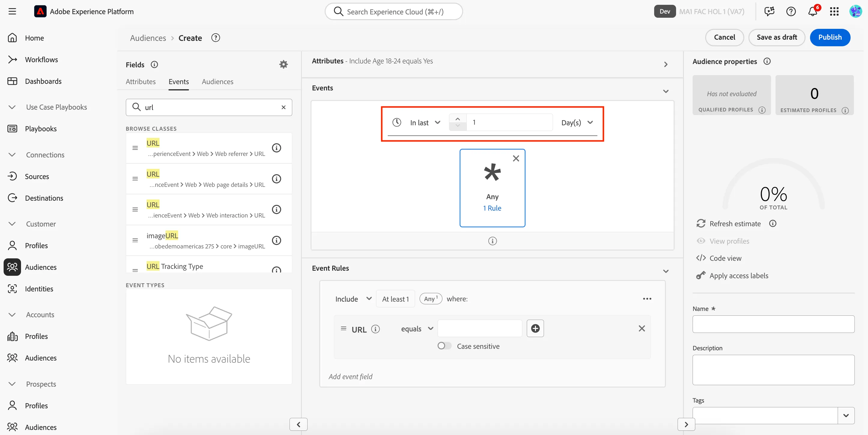Increment the time value stepper up
The width and height of the screenshot is (868, 435).
coord(457,119)
